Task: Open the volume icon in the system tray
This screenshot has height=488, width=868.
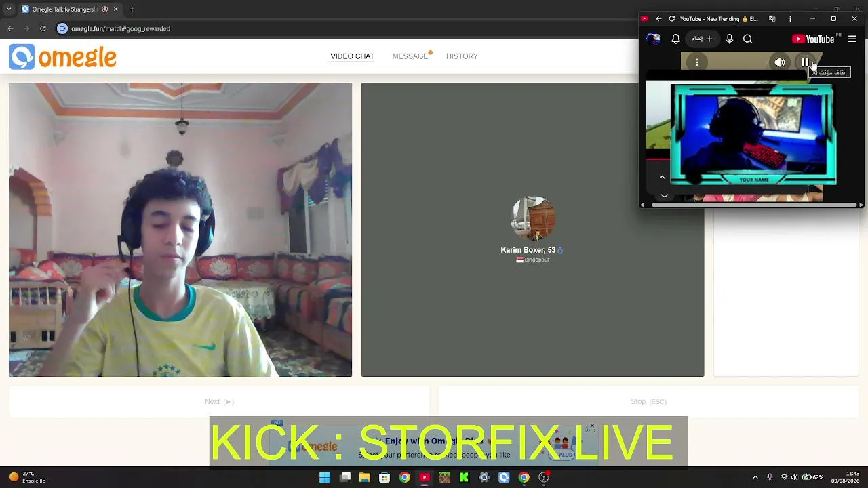Action: 795,478
